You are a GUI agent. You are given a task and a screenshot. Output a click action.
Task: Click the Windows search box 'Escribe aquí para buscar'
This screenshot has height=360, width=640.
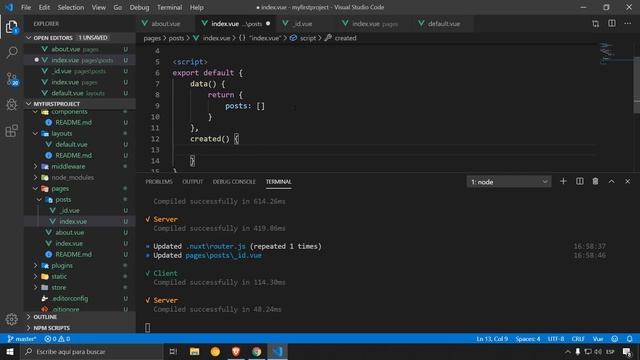92,351
